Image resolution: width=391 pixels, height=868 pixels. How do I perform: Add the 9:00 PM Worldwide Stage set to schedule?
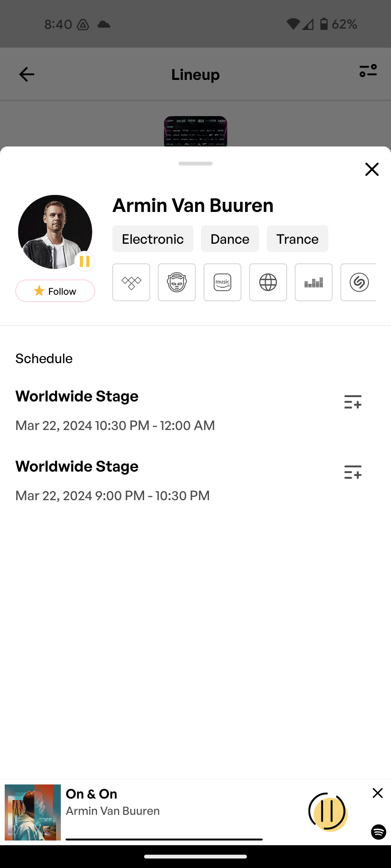353,472
